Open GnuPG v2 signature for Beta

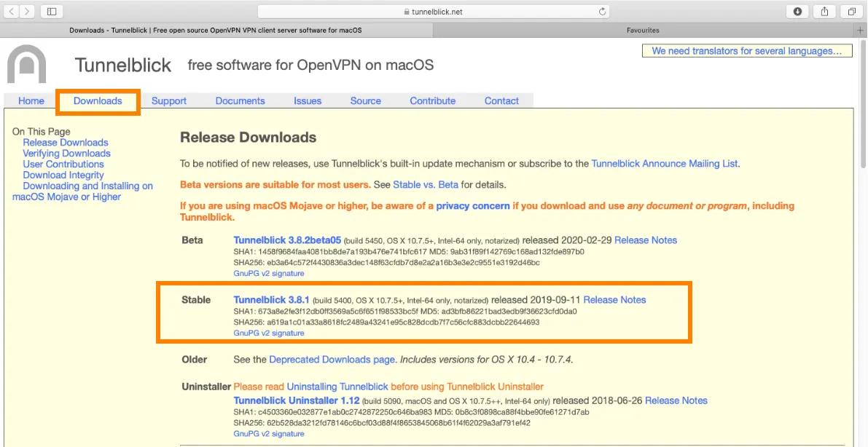coord(268,273)
